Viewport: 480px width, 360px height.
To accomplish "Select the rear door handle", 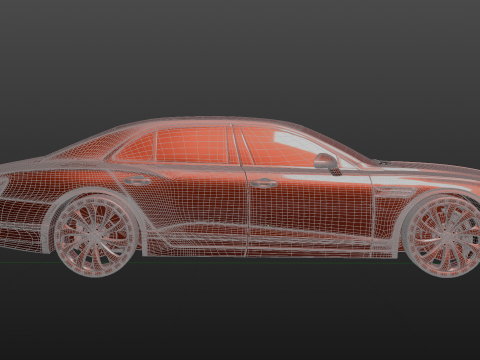I will tap(137, 181).
